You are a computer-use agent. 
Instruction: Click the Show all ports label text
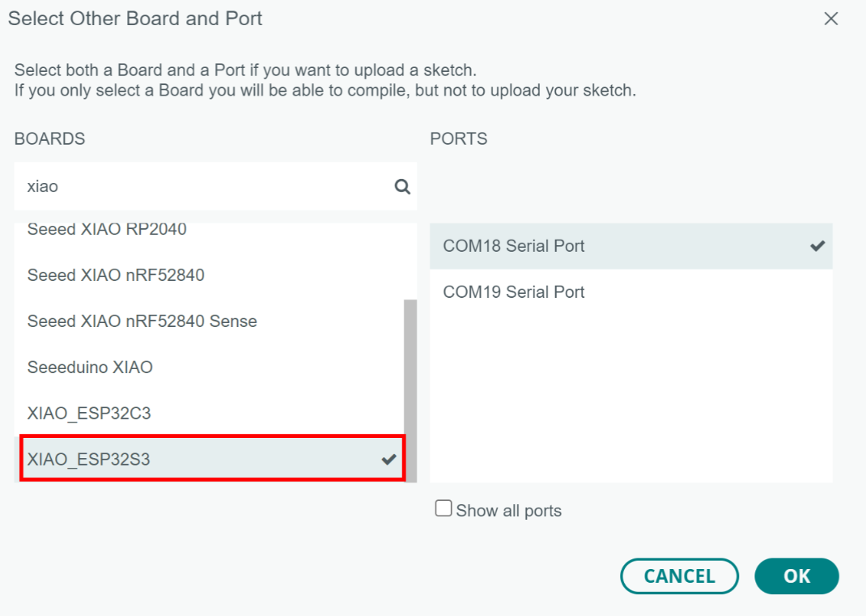pos(508,511)
